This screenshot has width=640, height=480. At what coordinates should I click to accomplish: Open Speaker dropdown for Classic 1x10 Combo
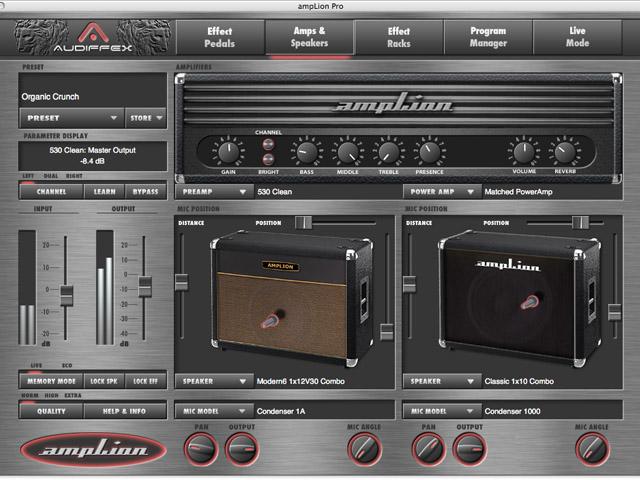pos(442,381)
